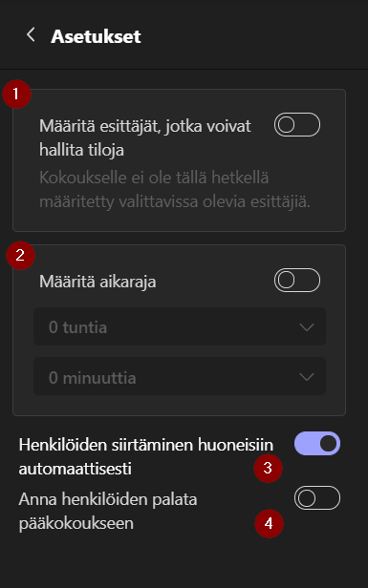Click the hallita tiloja text line
This screenshot has width=368, height=588.
point(82,150)
